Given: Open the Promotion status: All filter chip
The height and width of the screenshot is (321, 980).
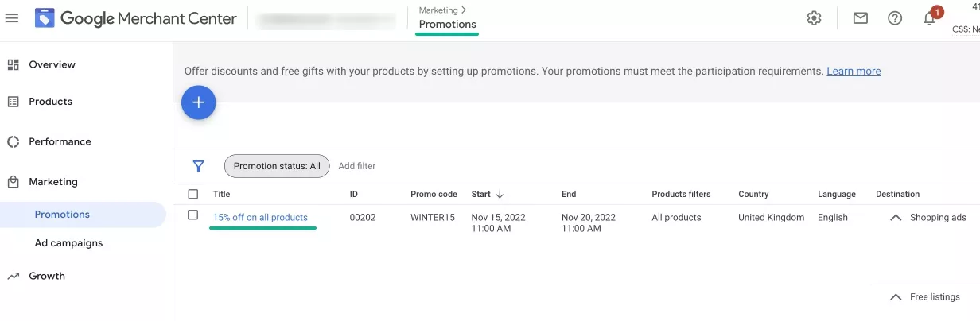Looking at the screenshot, I should (277, 166).
